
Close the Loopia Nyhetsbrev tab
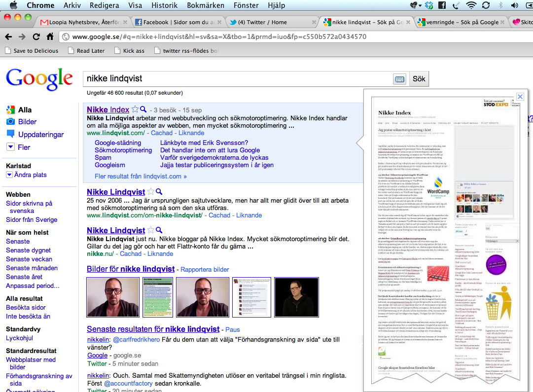click(x=125, y=22)
